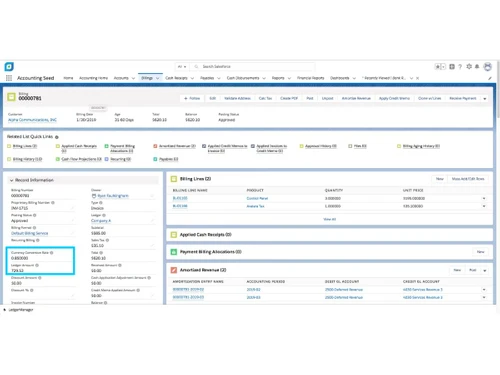Click the Proprietary Billing Number info icon
The height and width of the screenshot is (375, 500).
pos(53,203)
